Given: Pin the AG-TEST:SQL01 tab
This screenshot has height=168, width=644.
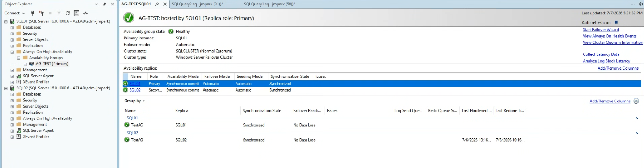Looking at the screenshot, I should pyautogui.click(x=157, y=4).
